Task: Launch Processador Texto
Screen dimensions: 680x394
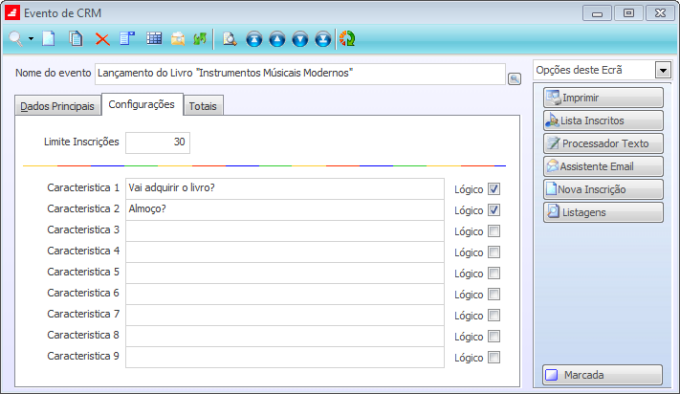Action: coord(603,143)
